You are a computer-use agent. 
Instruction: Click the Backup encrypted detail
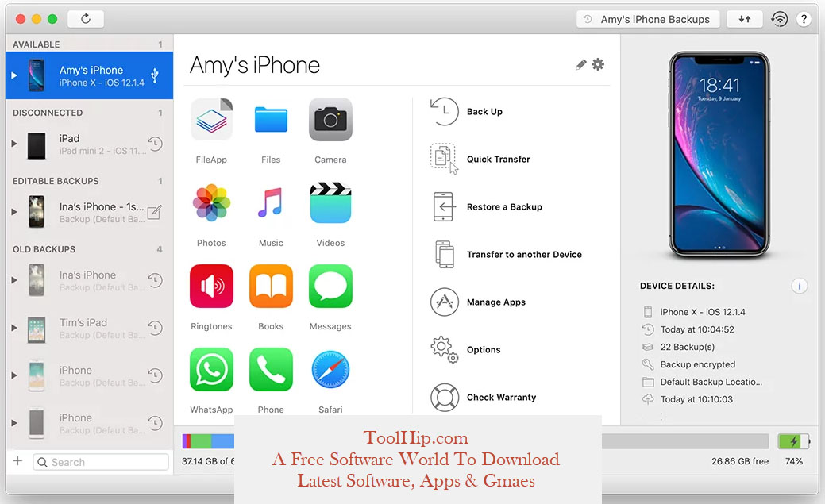pos(698,364)
